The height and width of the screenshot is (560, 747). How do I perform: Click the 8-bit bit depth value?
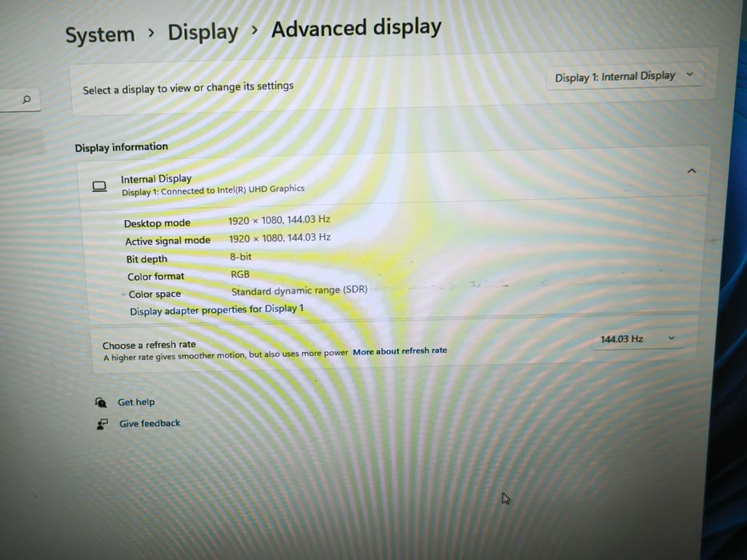[x=240, y=257]
